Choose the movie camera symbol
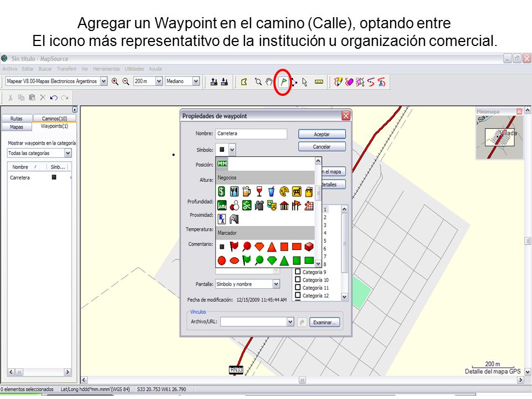The height and width of the screenshot is (399, 532). coord(259,205)
